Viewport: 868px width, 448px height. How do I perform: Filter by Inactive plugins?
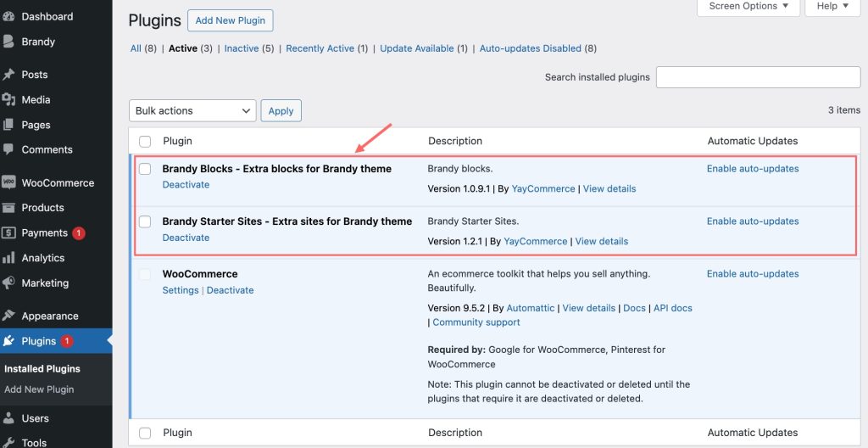click(x=242, y=49)
